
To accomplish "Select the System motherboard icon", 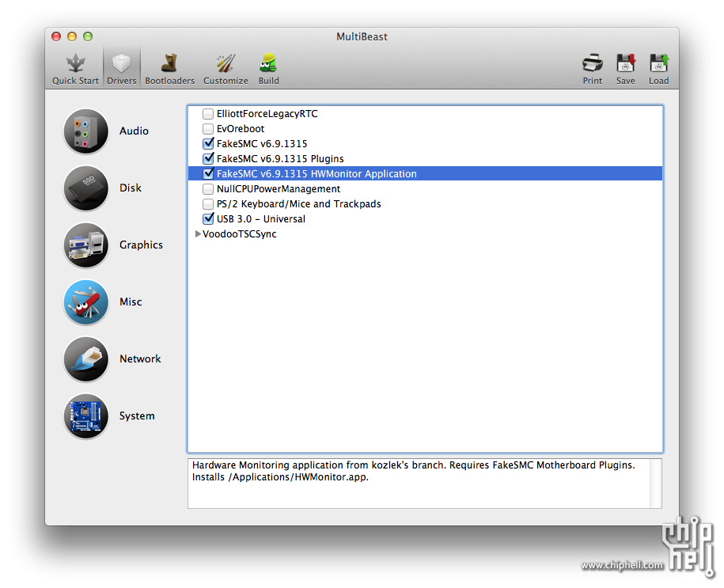I will click(86, 415).
